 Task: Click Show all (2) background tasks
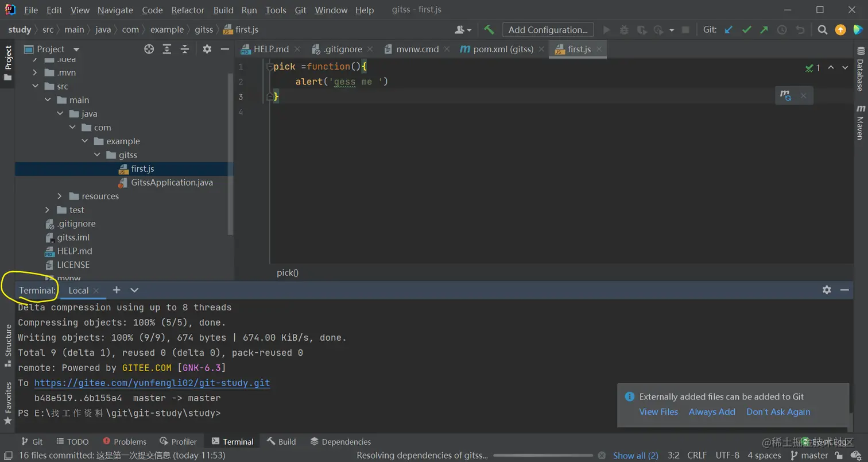point(635,456)
